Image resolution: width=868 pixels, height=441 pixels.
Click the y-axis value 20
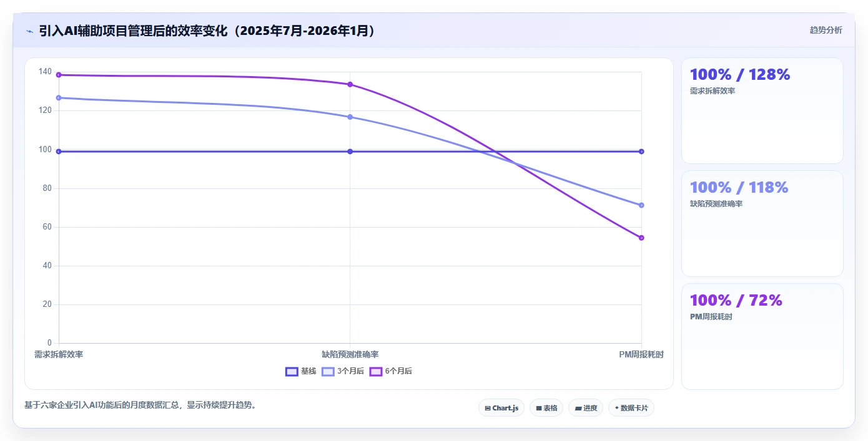tap(47, 304)
